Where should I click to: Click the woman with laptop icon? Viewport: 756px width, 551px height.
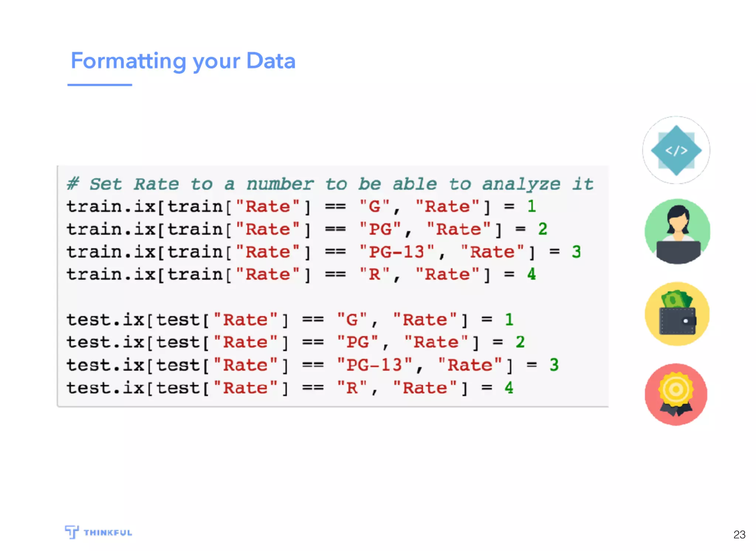(677, 231)
